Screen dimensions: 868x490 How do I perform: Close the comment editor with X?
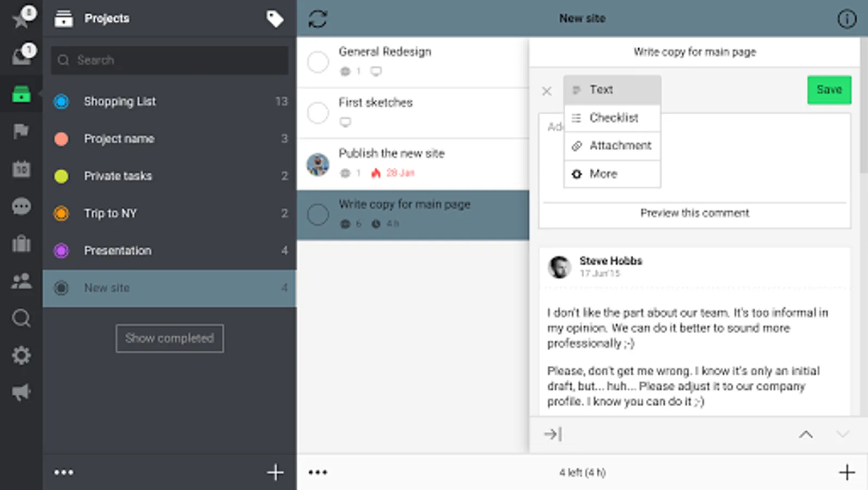click(547, 91)
